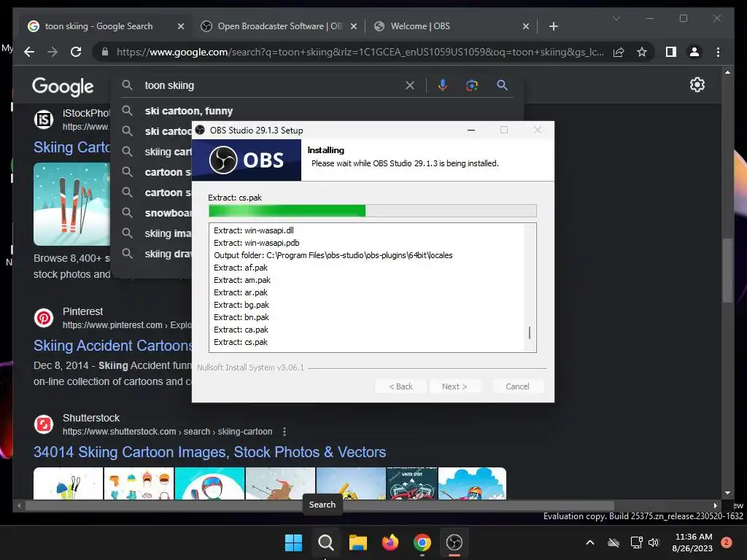Select the Extract: cs.pak log line at the bottom of the list
747x560 pixels.
pyautogui.click(x=241, y=342)
